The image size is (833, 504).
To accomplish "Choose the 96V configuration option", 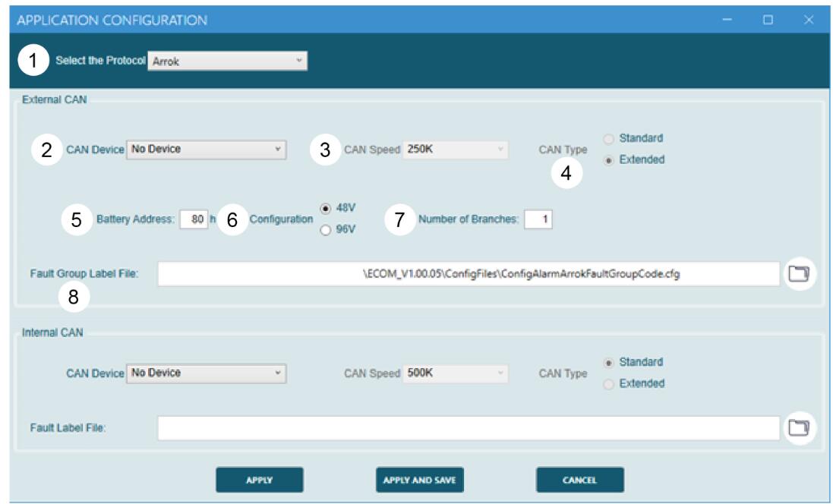I will [326, 230].
